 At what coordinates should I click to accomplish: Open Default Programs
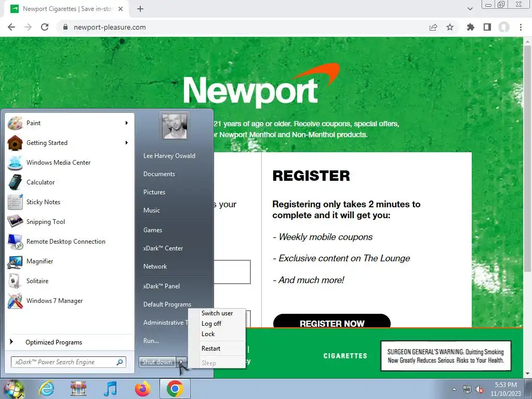(x=167, y=304)
